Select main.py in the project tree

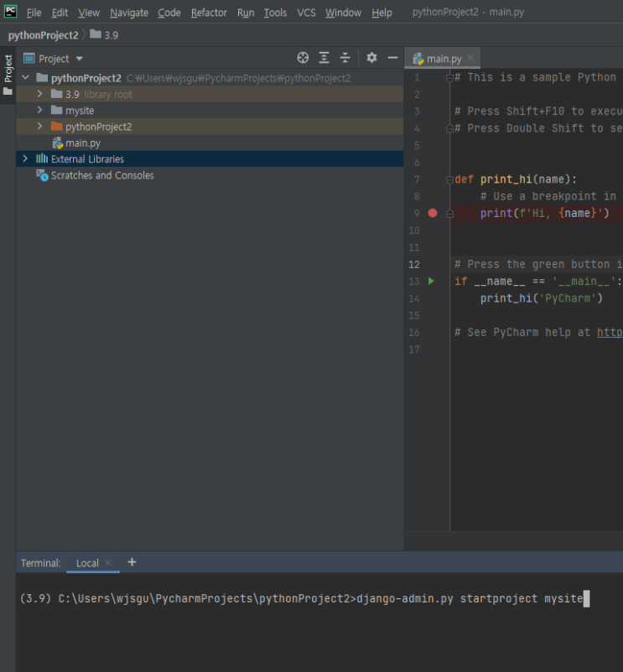(x=210, y=143)
